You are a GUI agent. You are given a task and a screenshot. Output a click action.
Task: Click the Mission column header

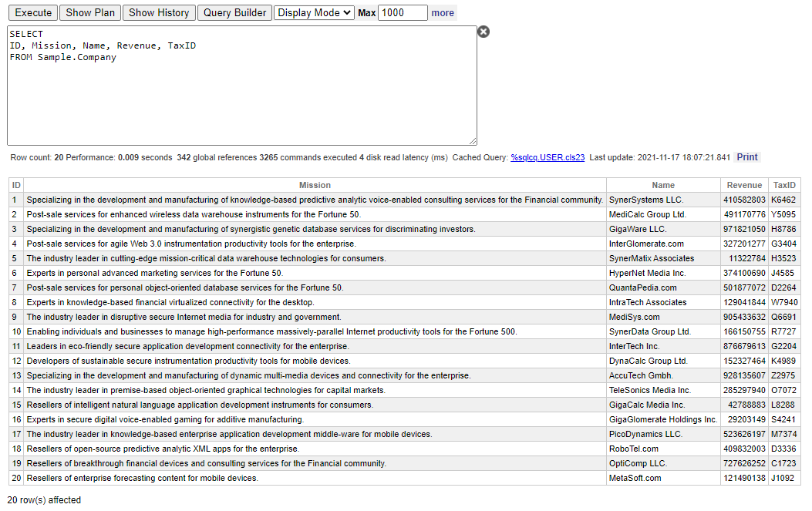(x=315, y=185)
